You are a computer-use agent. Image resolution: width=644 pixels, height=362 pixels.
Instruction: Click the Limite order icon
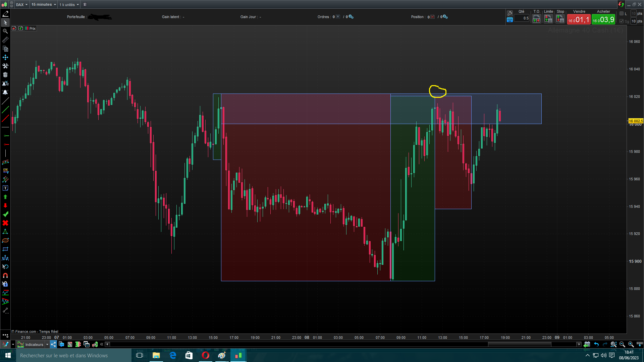tap(548, 19)
